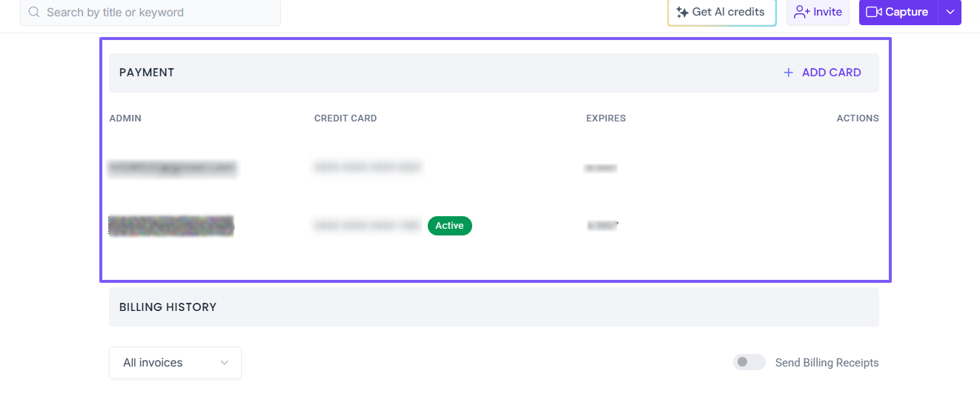
Task: Click the Active status badge
Action: (x=450, y=226)
